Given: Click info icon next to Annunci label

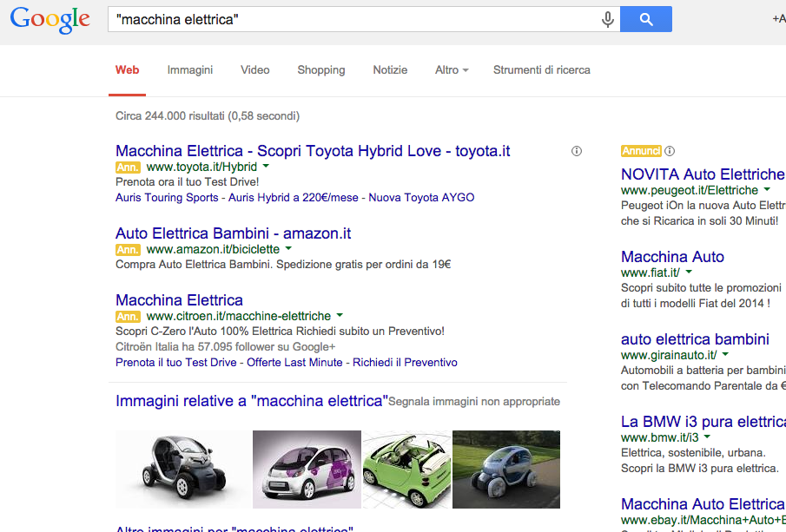Looking at the screenshot, I should (670, 151).
